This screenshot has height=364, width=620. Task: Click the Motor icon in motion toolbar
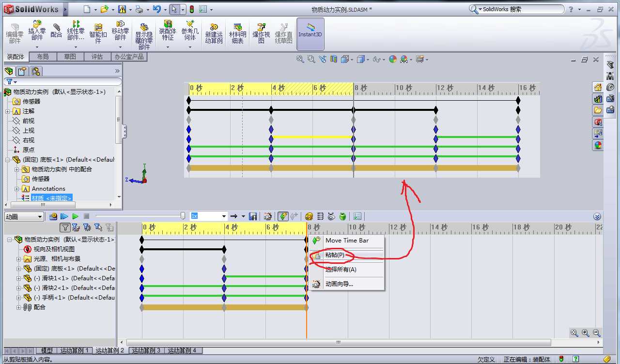coord(309,216)
